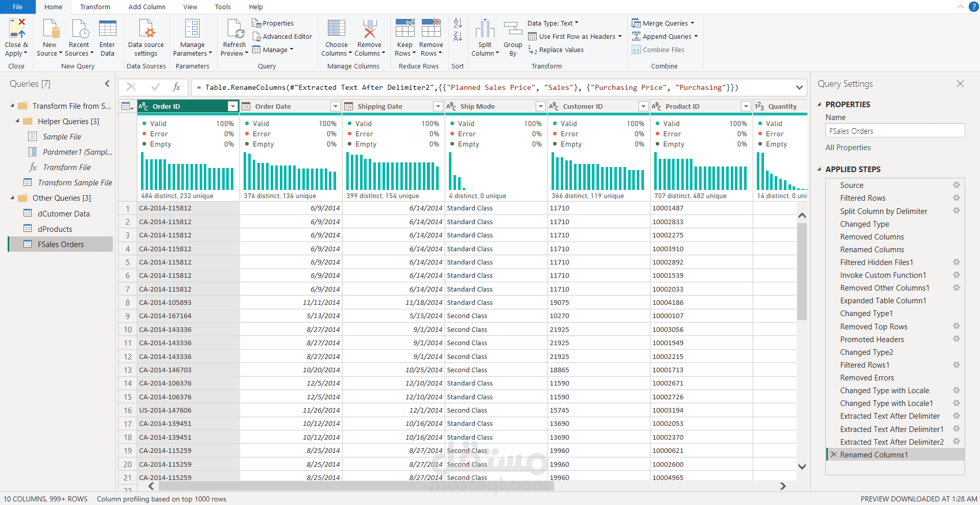This screenshot has width=980, height=505.
Task: Click the All Properties link
Action: tap(848, 148)
